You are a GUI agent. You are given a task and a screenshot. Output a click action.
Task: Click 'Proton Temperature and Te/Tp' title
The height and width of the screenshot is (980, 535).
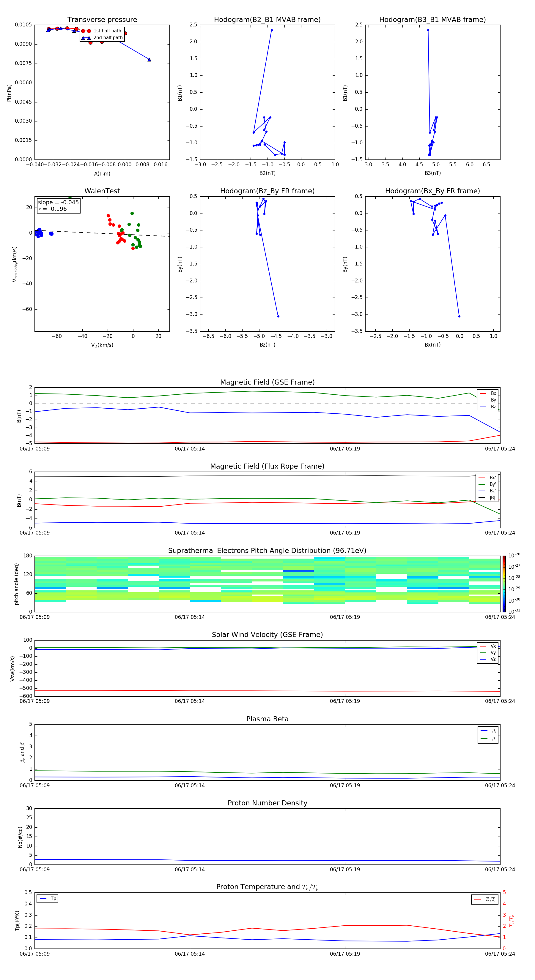pos(267,887)
